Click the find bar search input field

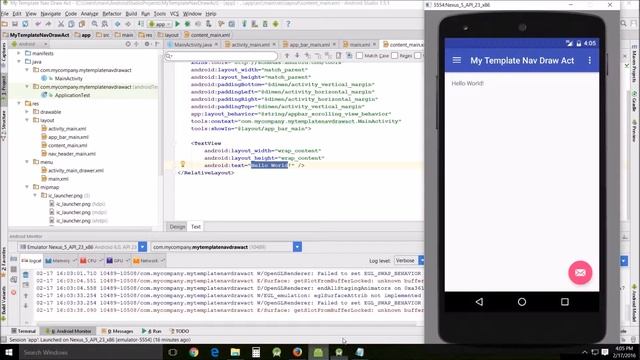click(222, 56)
